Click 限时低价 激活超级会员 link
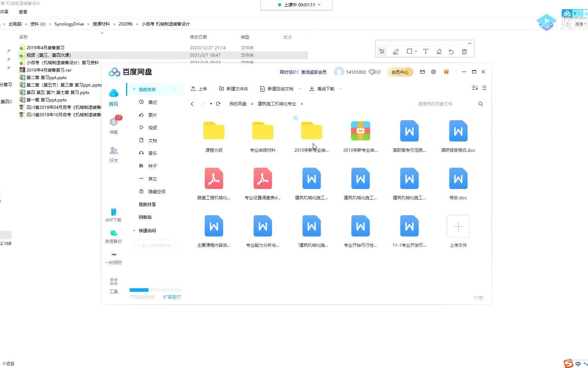 click(303, 72)
